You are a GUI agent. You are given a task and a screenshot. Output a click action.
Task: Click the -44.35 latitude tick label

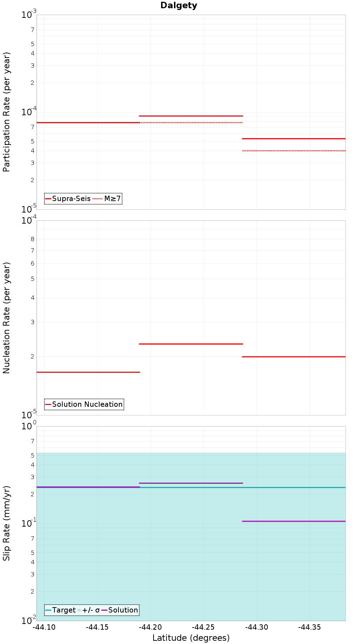(x=309, y=627)
